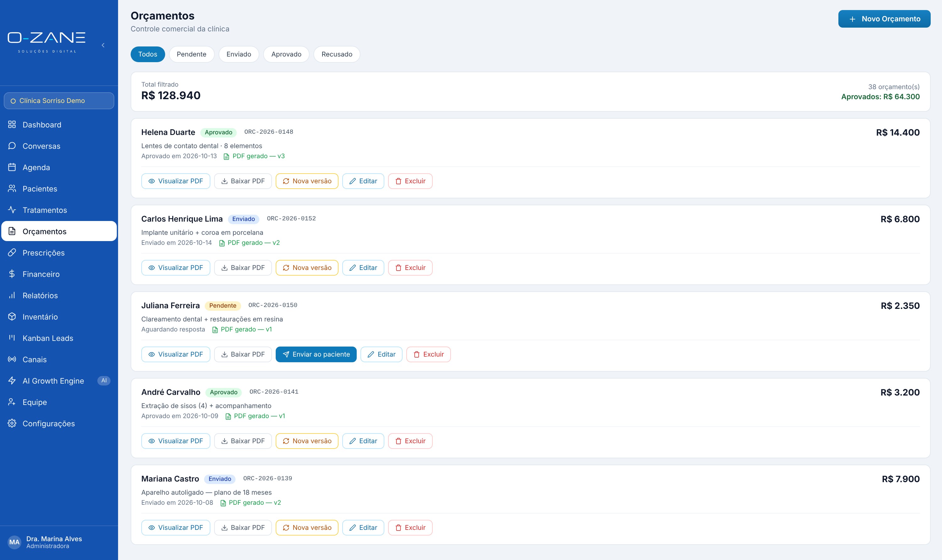Click quote code ORC-2026-0152
This screenshot has width=942, height=560.
291,218
